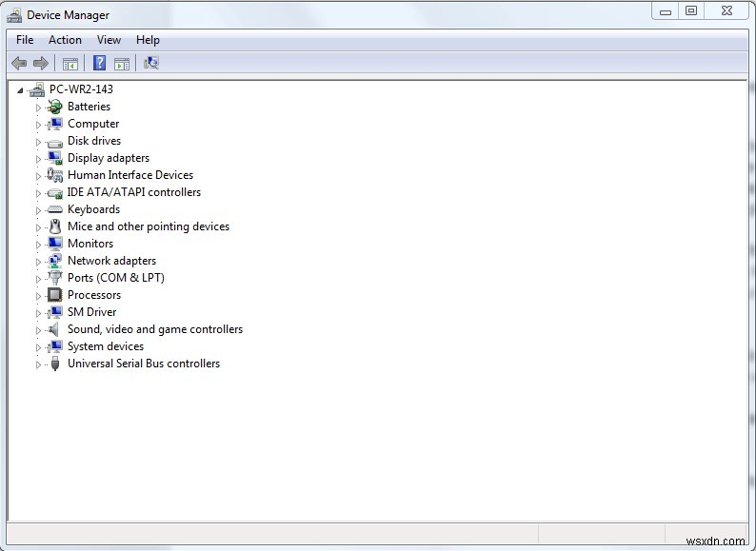
Task: Select the PC-WR2-143 computer root icon
Action: tap(37, 89)
